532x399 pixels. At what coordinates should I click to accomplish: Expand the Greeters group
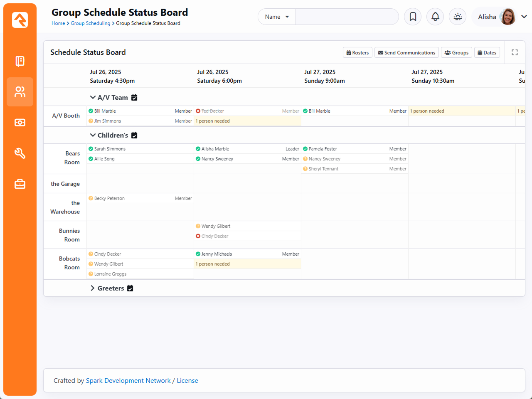pyautogui.click(x=93, y=288)
